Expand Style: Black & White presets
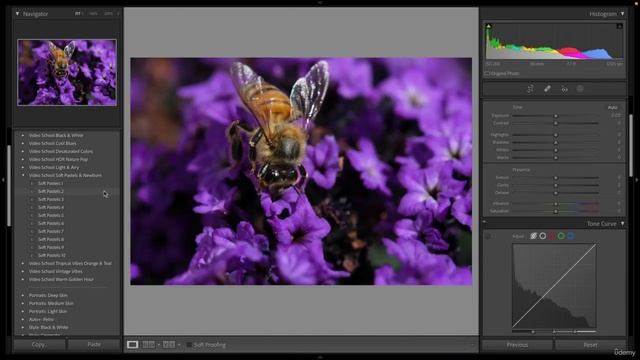 pyautogui.click(x=23, y=327)
